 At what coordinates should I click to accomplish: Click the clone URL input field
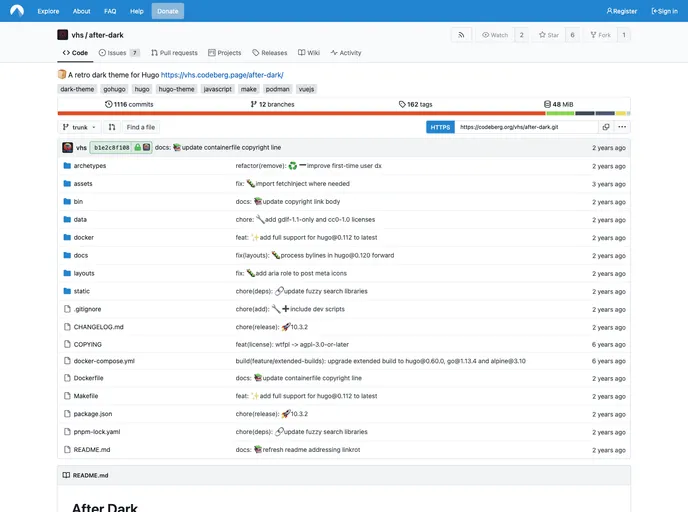click(525, 127)
